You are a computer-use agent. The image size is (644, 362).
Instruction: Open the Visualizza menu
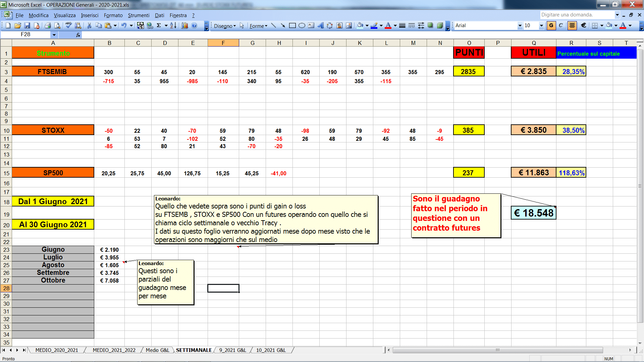[x=65, y=15]
